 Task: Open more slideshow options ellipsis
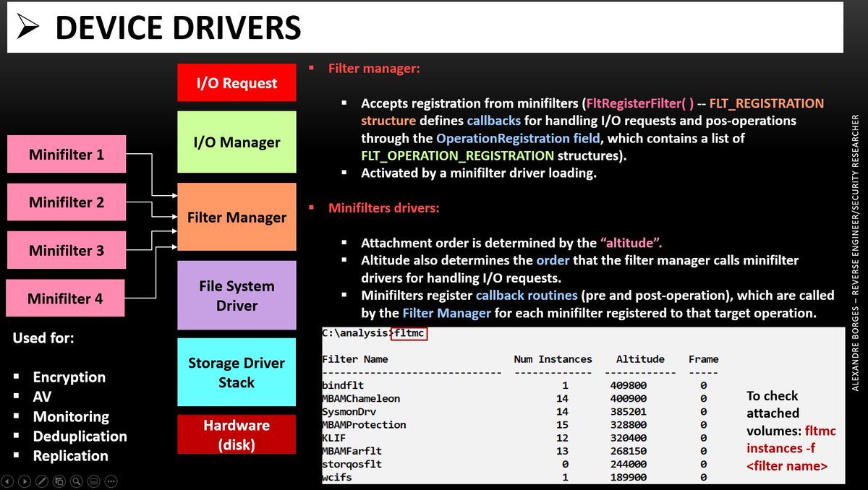[111, 481]
